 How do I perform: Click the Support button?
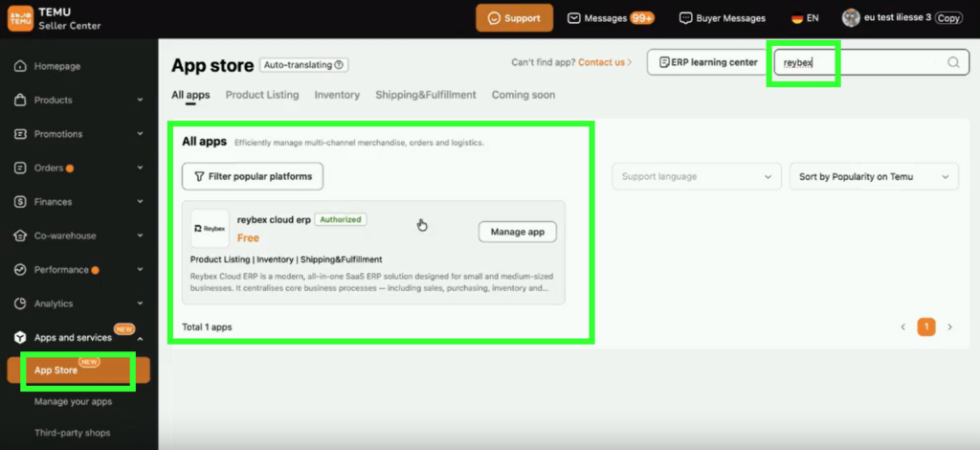(x=514, y=18)
